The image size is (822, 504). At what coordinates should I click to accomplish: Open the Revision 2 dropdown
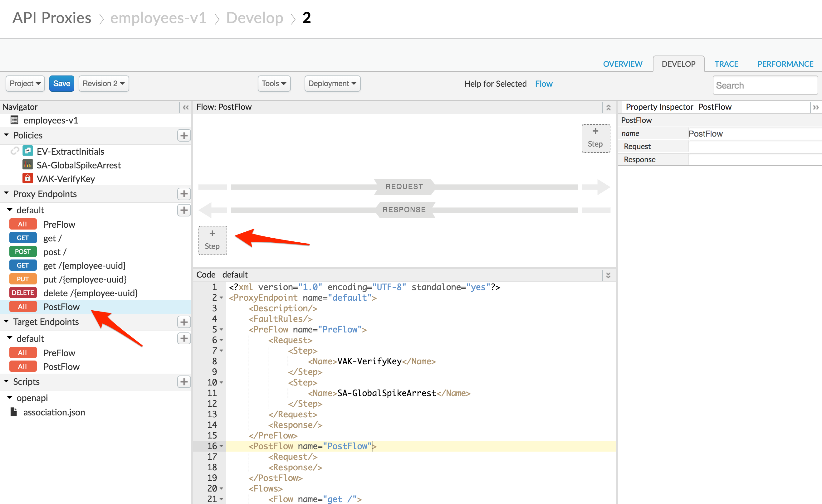coord(103,83)
